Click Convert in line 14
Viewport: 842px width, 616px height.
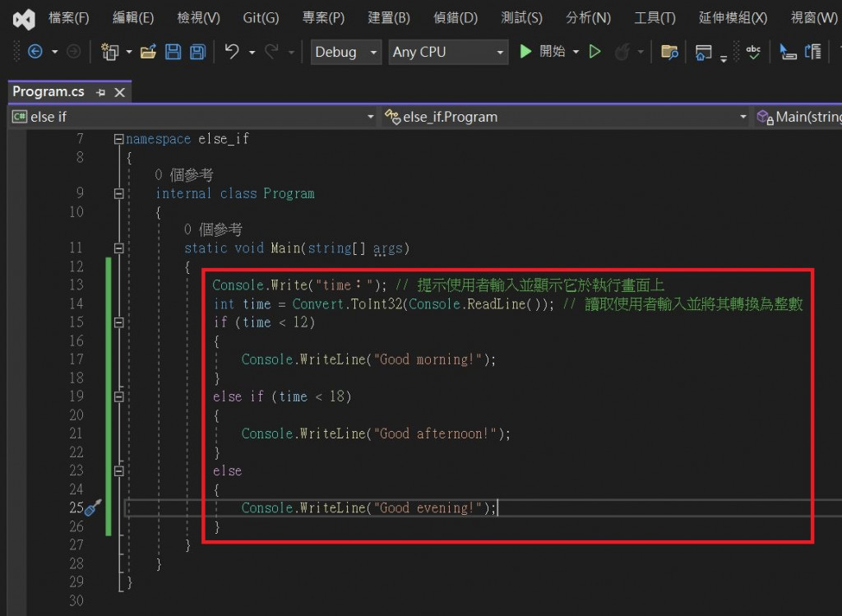(x=317, y=304)
